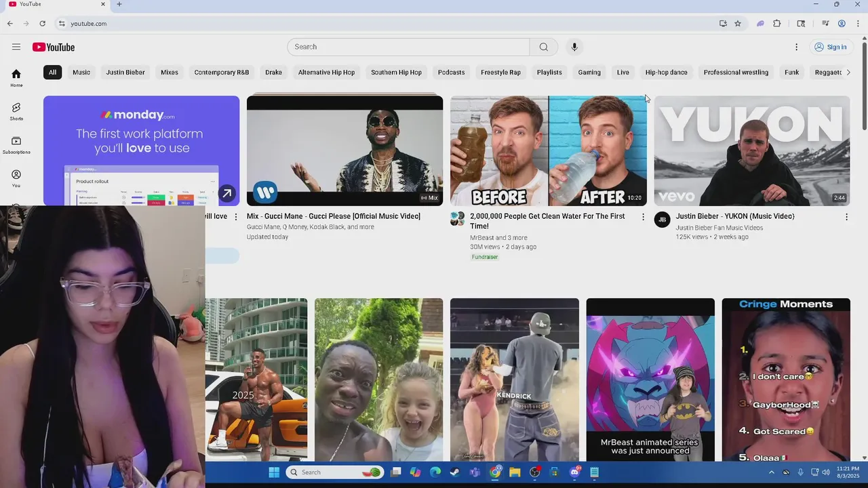Select the Playlists chip
Screen dimensions: 868x488
[549, 72]
